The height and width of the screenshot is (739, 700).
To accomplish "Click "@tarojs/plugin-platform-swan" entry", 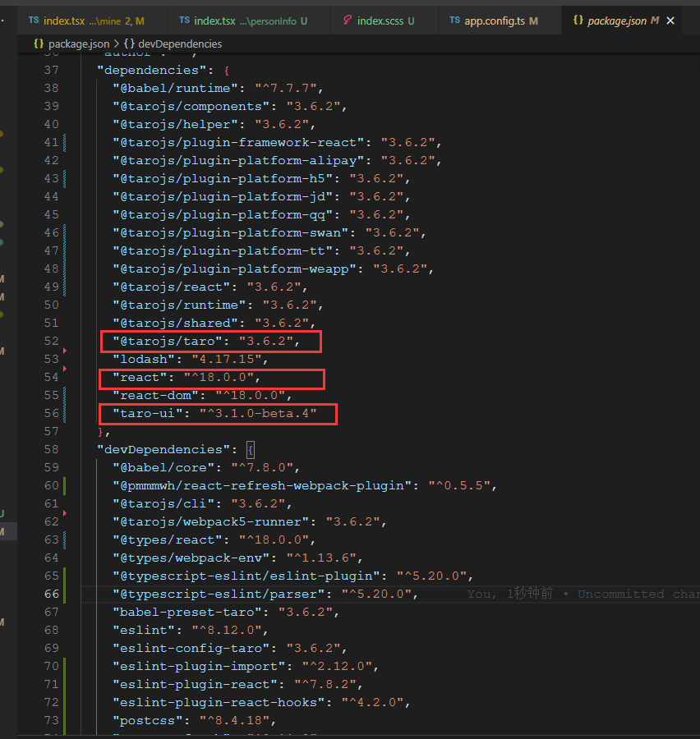I will (x=269, y=233).
